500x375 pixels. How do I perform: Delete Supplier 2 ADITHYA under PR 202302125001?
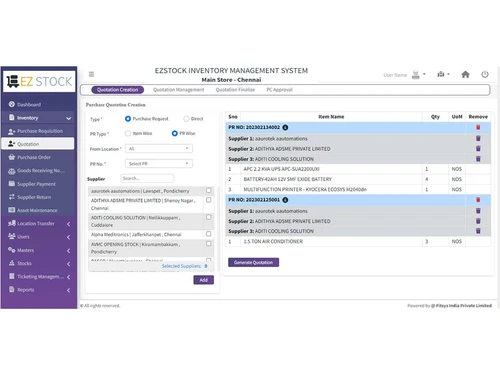pyautogui.click(x=478, y=221)
